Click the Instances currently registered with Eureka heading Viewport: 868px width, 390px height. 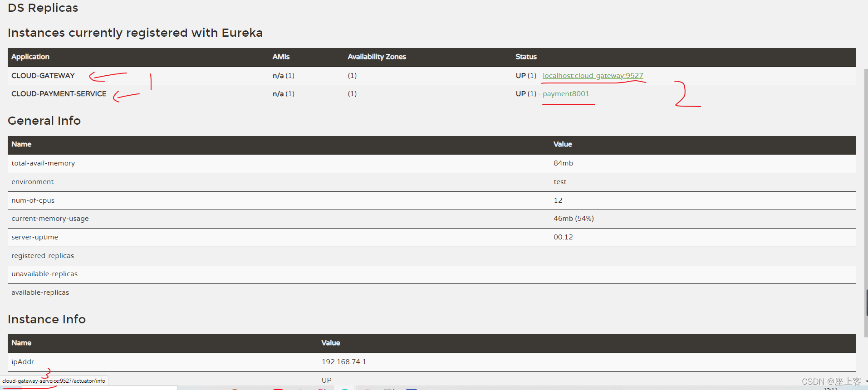135,33
